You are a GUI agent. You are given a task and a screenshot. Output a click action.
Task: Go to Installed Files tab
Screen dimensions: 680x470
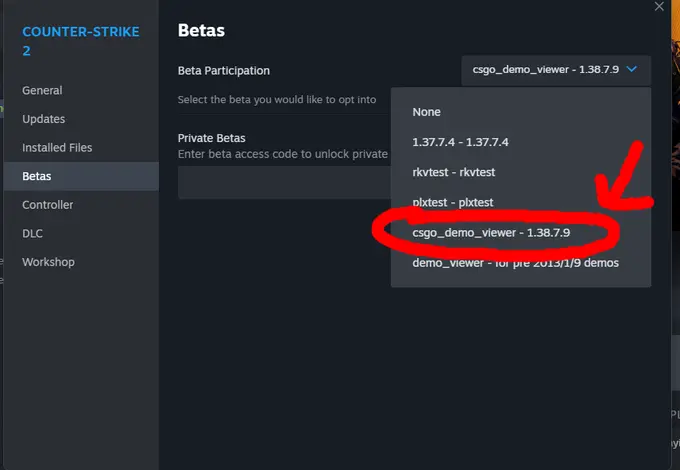point(57,147)
